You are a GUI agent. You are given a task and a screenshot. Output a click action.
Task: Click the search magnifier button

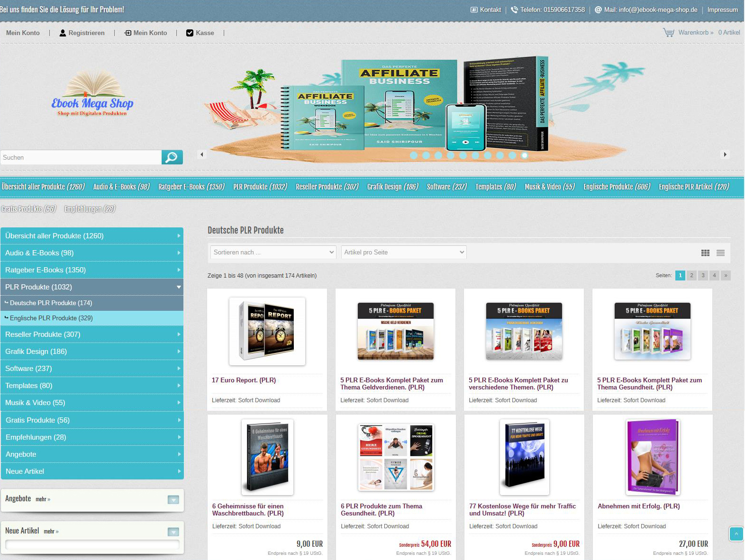[x=172, y=157]
